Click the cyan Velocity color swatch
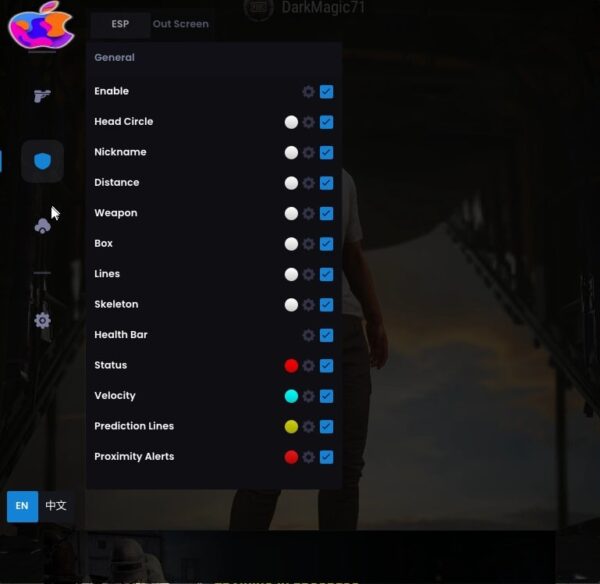The width and height of the screenshot is (600, 584). click(x=291, y=396)
